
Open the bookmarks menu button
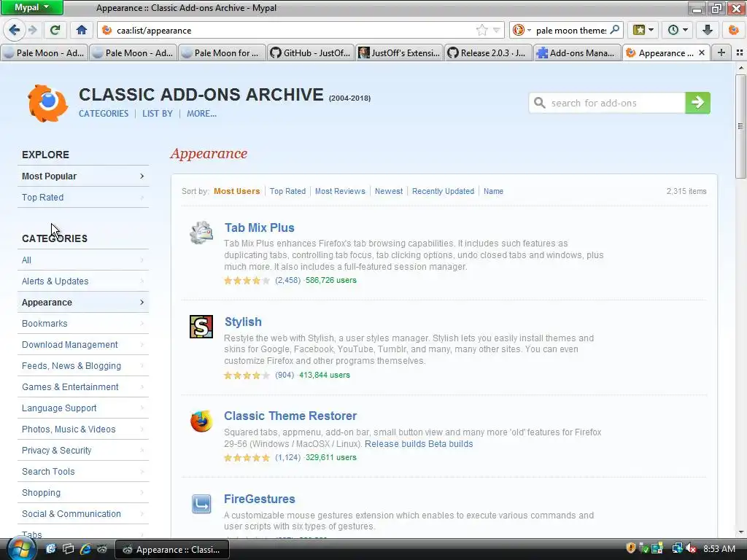[639, 30]
